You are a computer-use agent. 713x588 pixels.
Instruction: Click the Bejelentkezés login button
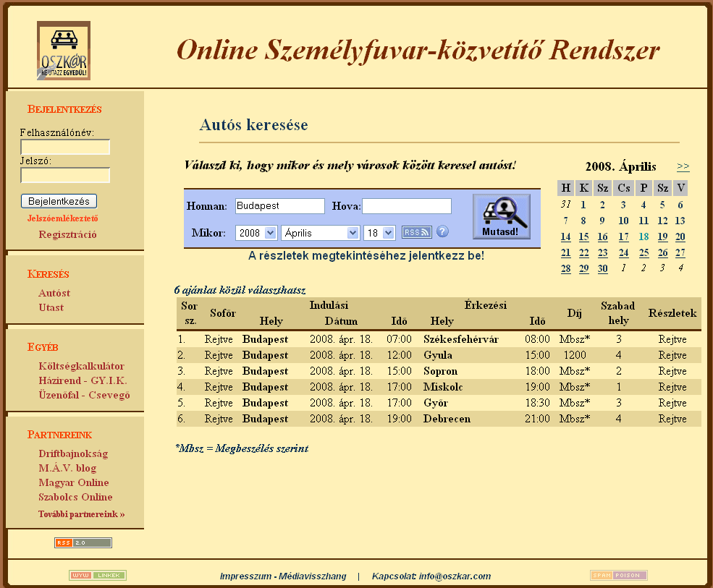[59, 201]
